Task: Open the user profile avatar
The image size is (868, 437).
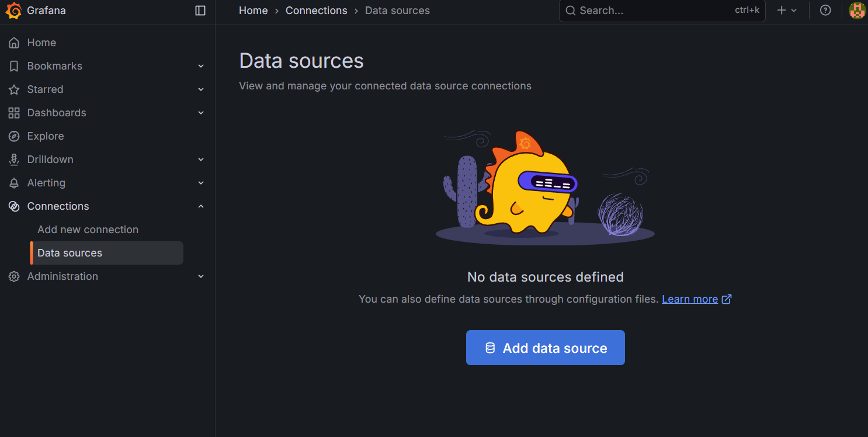Action: point(856,10)
